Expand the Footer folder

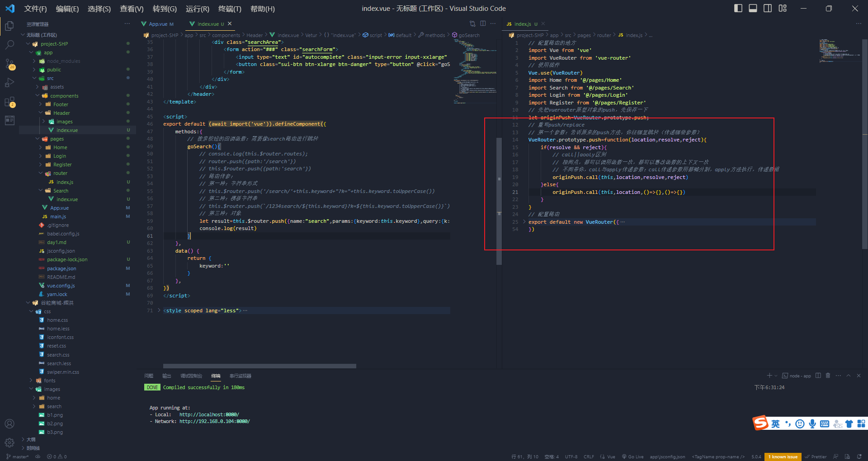coord(61,104)
